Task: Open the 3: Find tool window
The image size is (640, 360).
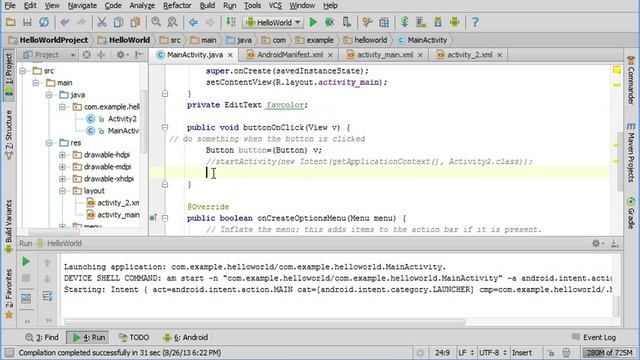Action: [x=42, y=338]
